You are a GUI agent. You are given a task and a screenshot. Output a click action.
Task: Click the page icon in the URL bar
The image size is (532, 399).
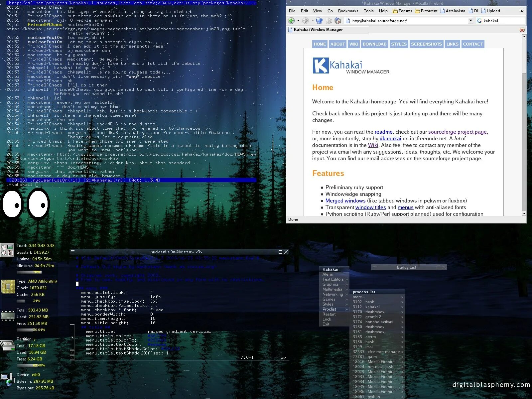point(348,21)
